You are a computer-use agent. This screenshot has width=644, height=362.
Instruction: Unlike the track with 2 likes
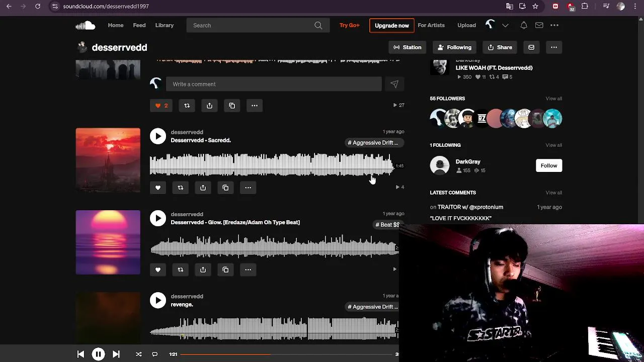click(161, 106)
